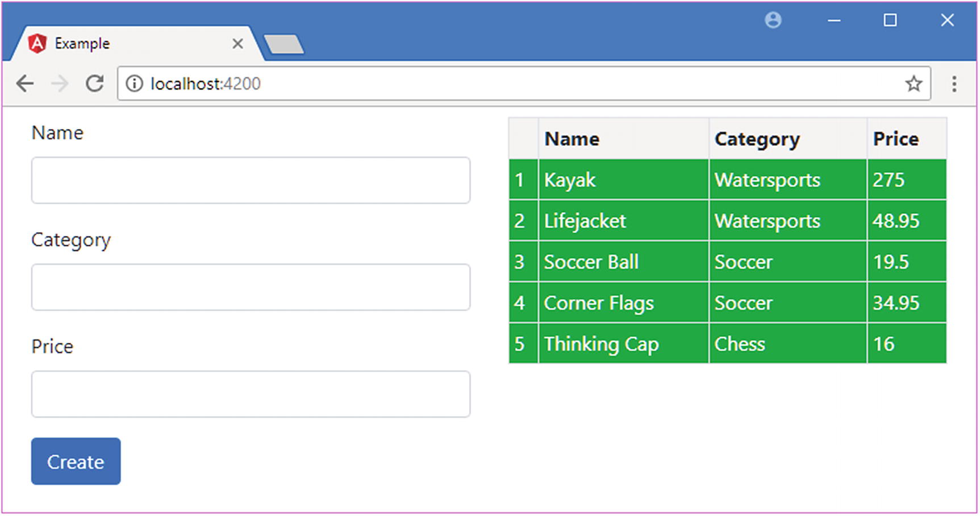
Task: Open a new tab
Action: [x=284, y=44]
